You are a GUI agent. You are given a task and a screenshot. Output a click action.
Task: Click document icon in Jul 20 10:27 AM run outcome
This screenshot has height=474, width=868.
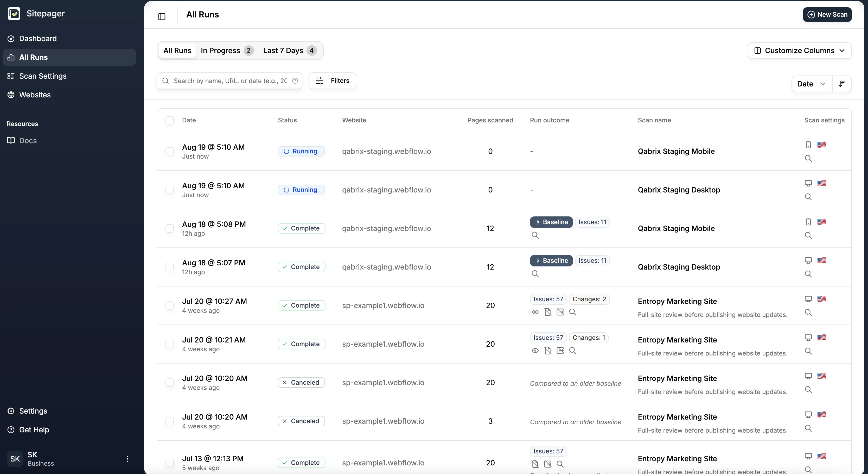(x=547, y=312)
